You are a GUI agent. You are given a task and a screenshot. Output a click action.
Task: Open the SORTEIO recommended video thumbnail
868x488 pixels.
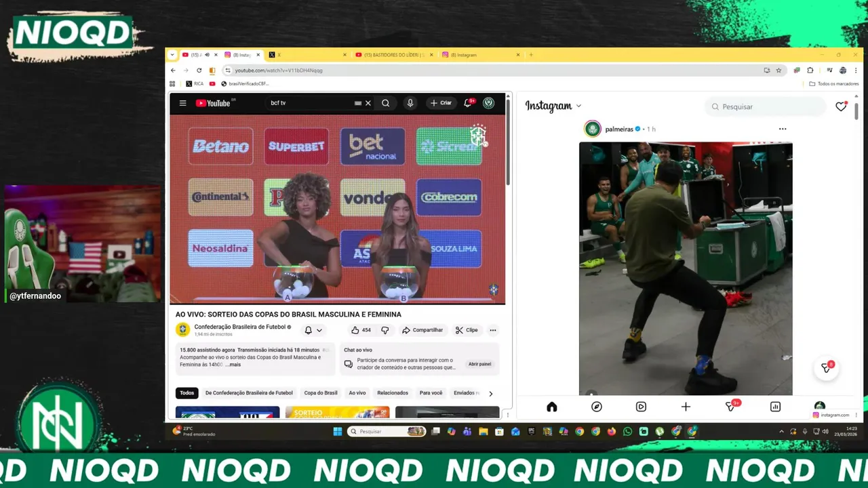[337, 412]
